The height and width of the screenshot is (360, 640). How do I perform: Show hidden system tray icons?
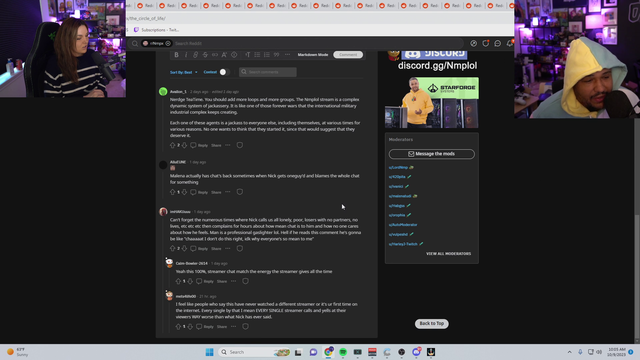pyautogui.click(x=569, y=352)
